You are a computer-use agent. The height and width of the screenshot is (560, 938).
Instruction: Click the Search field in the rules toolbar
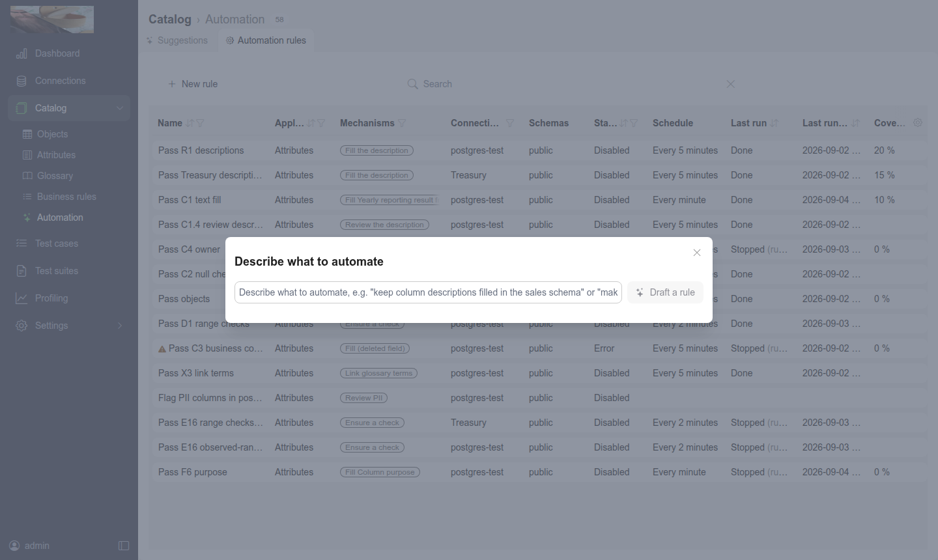(567, 84)
